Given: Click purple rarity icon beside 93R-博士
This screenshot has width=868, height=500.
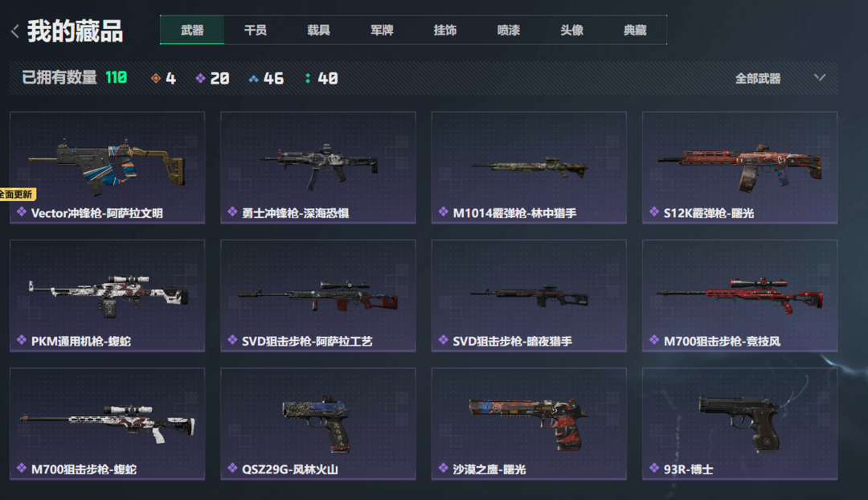Looking at the screenshot, I should [654, 468].
